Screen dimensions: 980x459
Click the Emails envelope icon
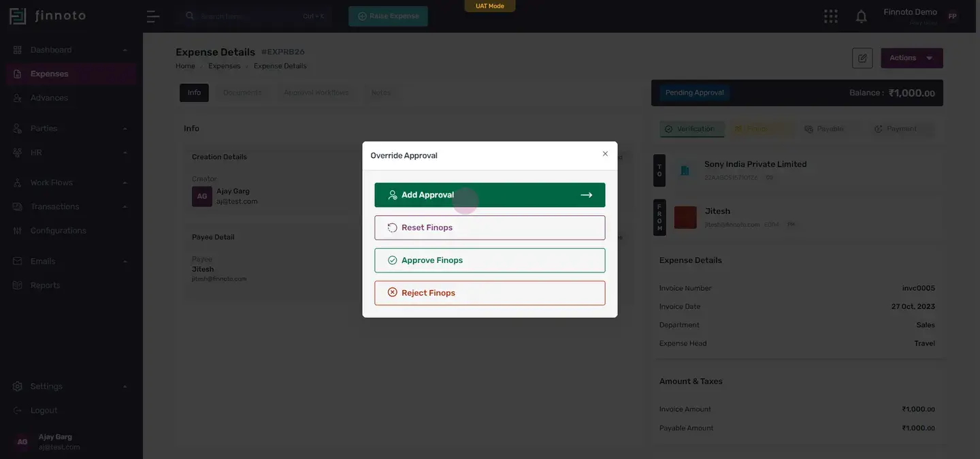point(18,261)
